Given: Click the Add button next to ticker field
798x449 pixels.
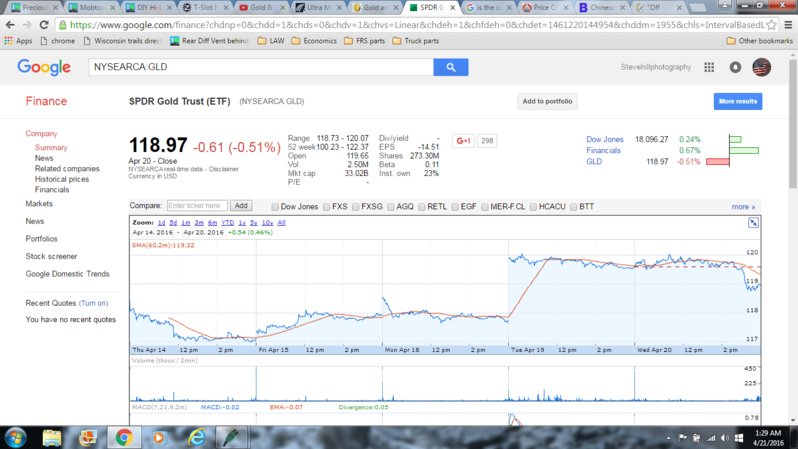Looking at the screenshot, I should click(241, 206).
